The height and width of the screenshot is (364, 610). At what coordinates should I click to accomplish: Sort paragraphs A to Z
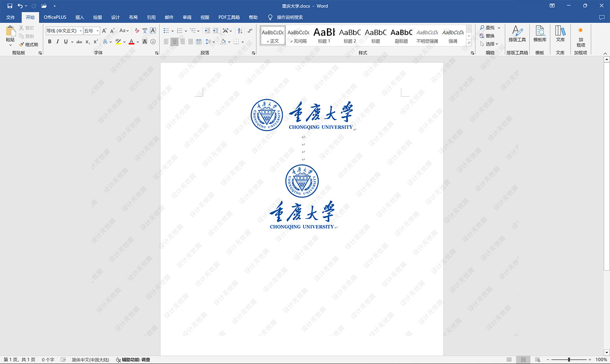[240, 30]
